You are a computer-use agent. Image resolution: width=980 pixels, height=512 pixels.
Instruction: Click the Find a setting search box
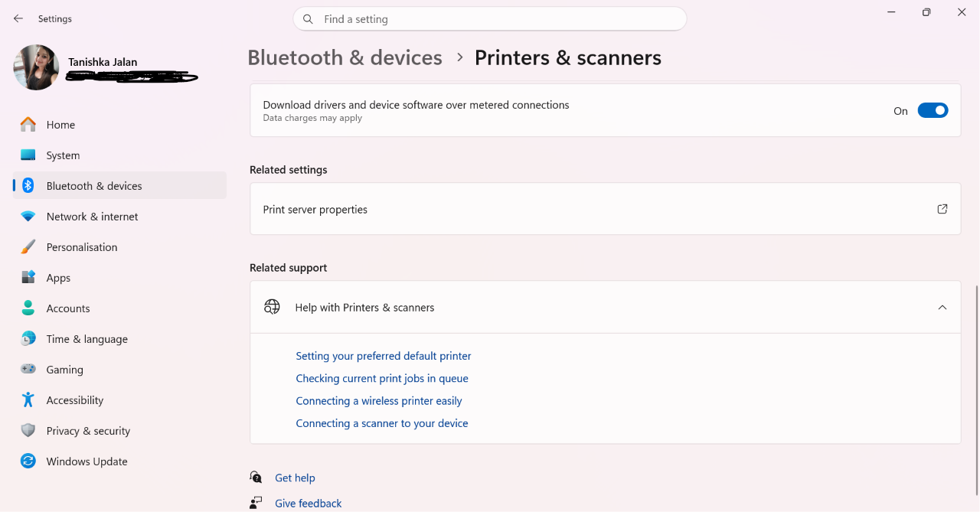click(490, 19)
